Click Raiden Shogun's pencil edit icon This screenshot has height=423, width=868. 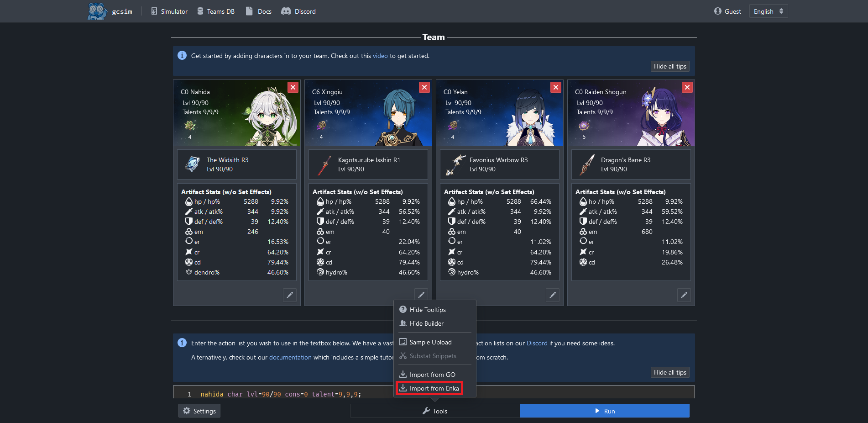[684, 295]
